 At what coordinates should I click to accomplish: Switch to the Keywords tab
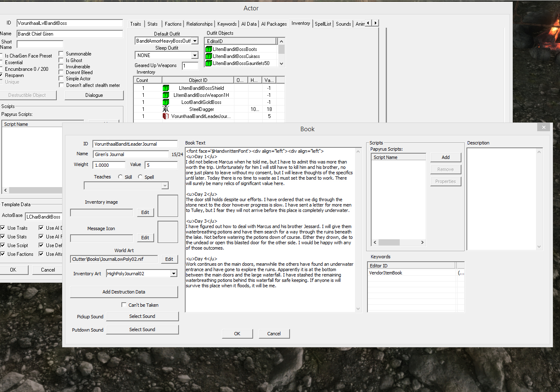pyautogui.click(x=227, y=24)
